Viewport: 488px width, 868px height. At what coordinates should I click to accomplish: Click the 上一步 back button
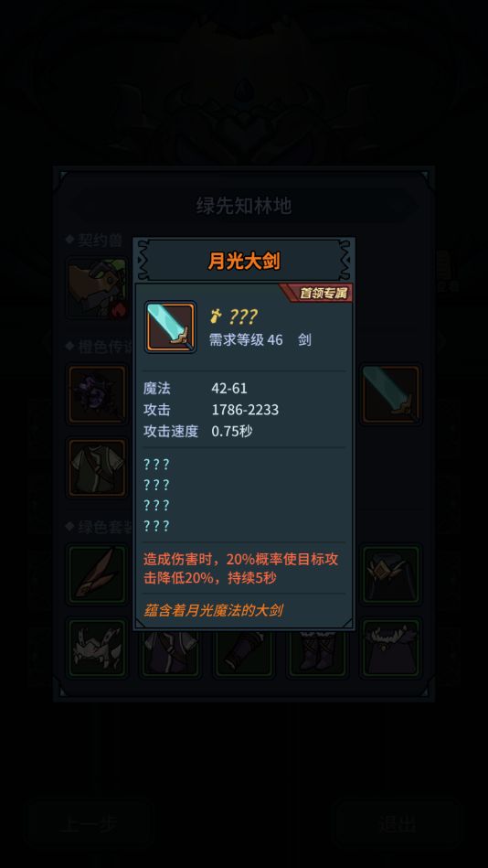pos(89,824)
